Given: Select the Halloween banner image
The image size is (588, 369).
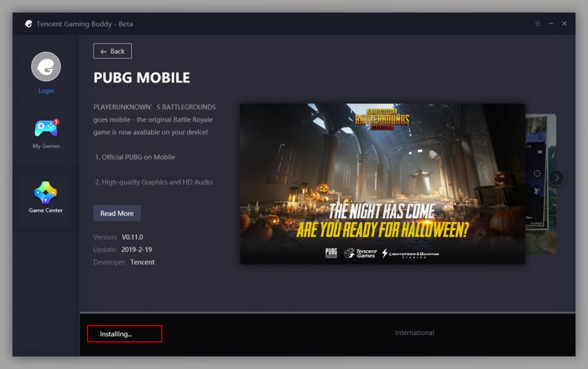Looking at the screenshot, I should pos(383,184).
